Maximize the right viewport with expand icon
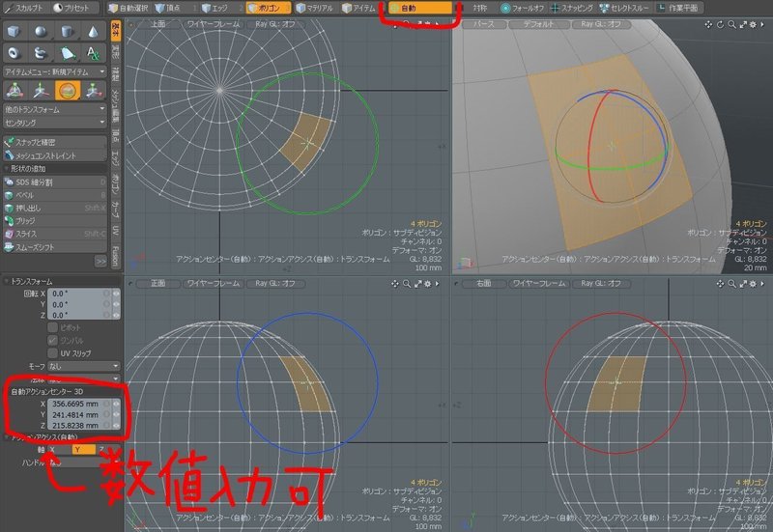The image size is (773, 532). tap(743, 284)
